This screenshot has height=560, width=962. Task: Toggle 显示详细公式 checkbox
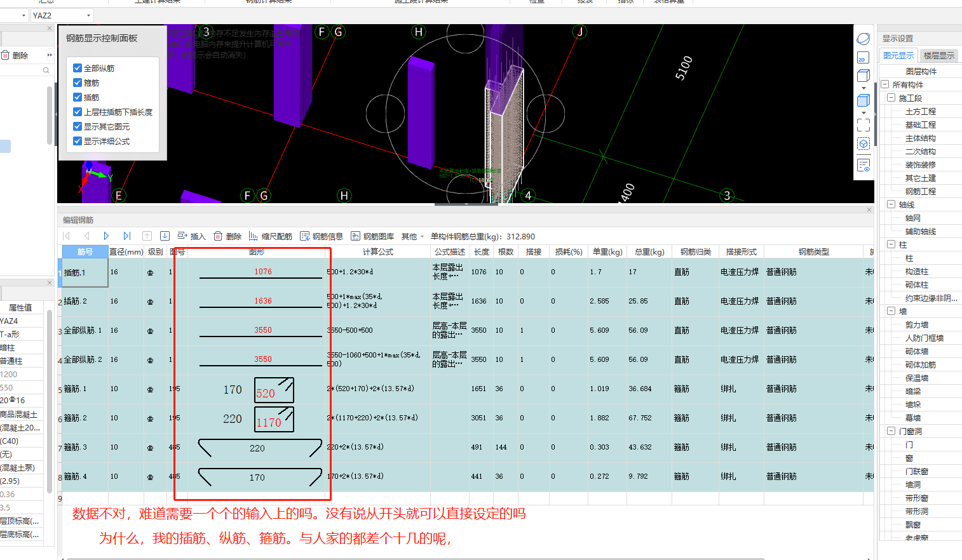[x=78, y=141]
